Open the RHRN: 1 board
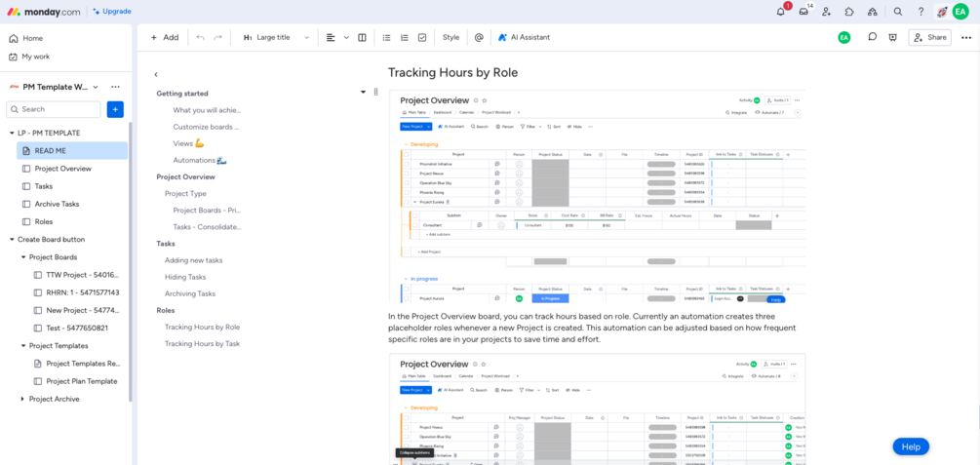This screenshot has height=465, width=980. [83, 292]
